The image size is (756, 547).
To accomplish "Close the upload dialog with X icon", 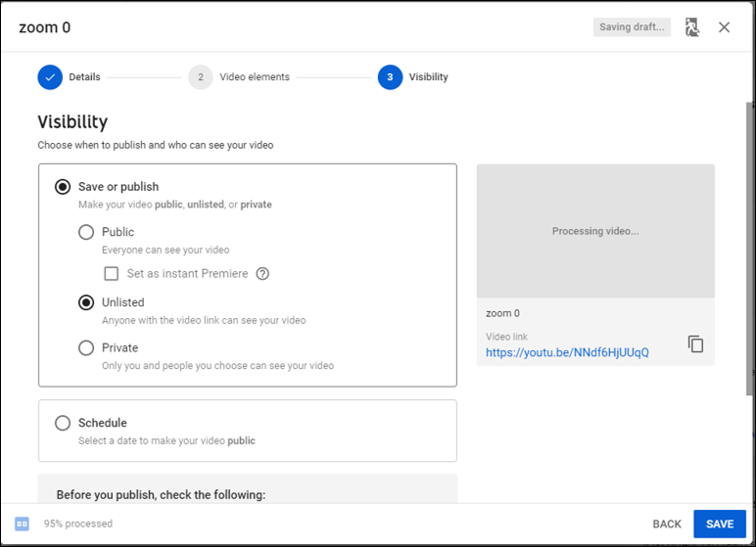I will [724, 27].
